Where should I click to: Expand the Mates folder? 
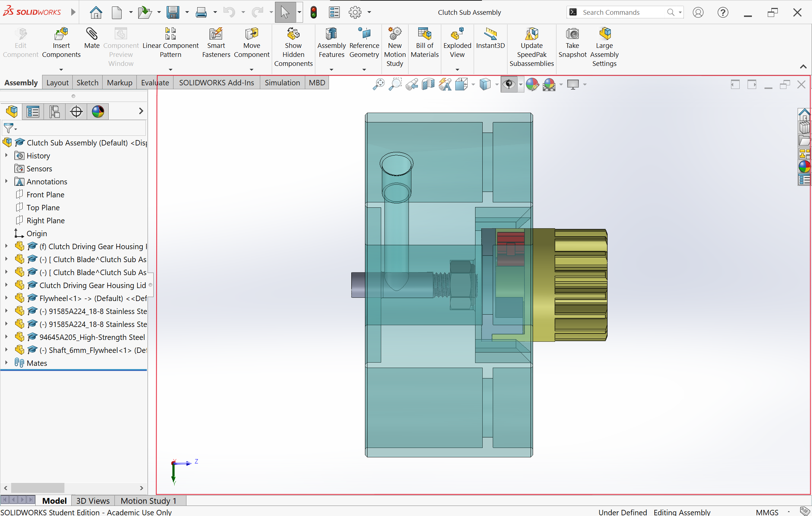click(6, 363)
